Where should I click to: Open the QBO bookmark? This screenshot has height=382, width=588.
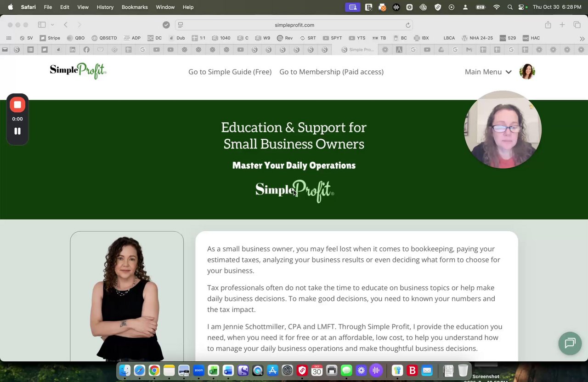click(x=76, y=38)
